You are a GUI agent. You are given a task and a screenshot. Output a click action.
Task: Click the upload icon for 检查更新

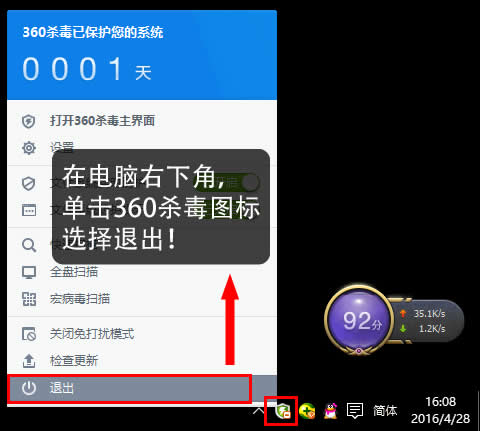29,361
